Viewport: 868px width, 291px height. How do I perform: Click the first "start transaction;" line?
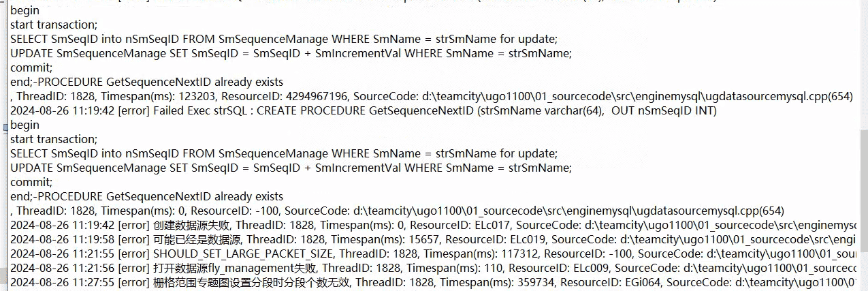(x=54, y=25)
